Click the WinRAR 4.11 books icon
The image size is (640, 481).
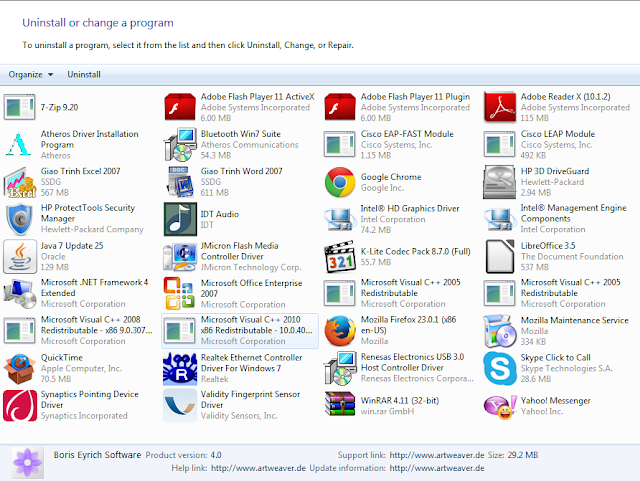[340, 404]
